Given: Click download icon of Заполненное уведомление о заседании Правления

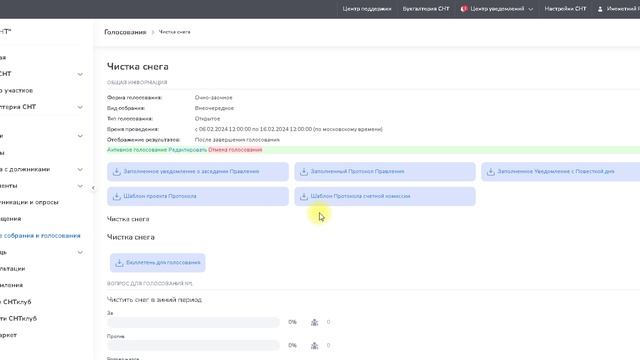Looking at the screenshot, I should click(117, 172).
